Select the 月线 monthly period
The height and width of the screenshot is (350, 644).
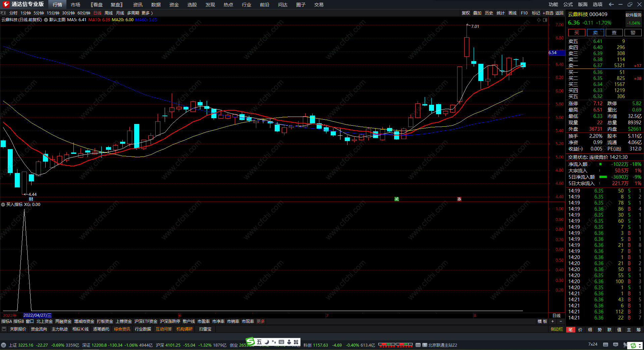point(120,13)
